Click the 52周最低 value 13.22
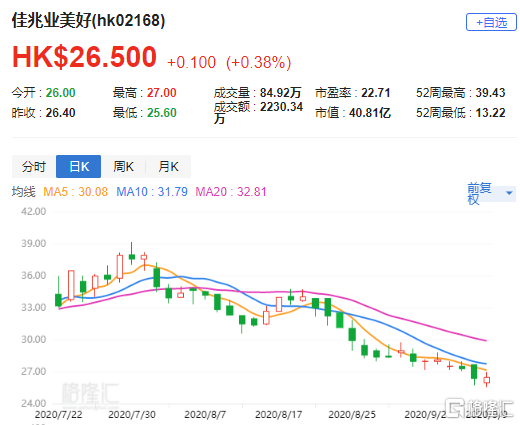The image size is (520, 425). click(490, 113)
